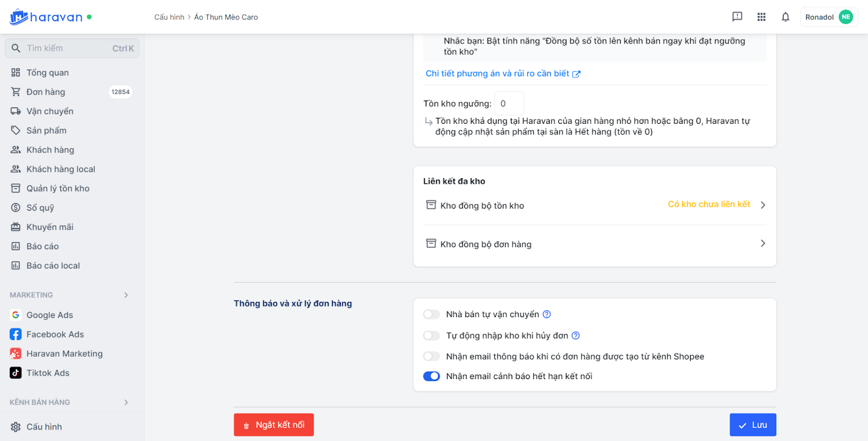The image size is (868, 441).
Task: Disable Nhận email cảnh báo hết hạn kết nối
Action: (x=431, y=376)
